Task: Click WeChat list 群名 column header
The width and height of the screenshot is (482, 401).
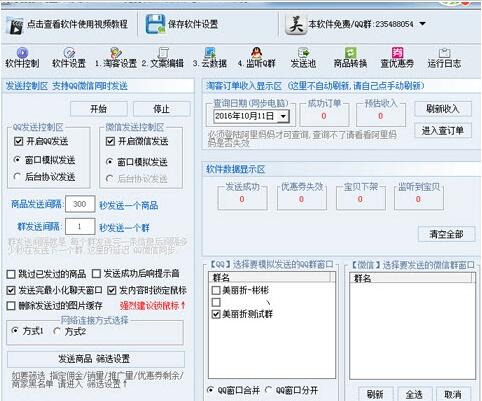Action: [411, 278]
